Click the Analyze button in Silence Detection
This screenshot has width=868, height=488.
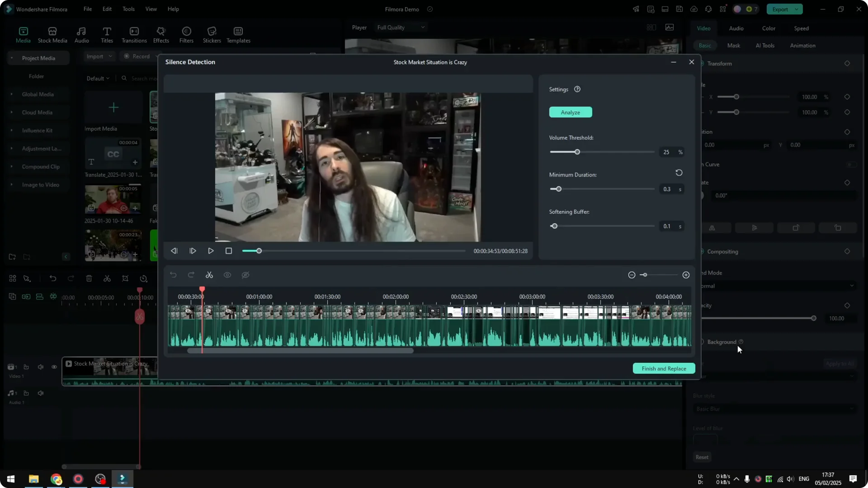point(570,112)
